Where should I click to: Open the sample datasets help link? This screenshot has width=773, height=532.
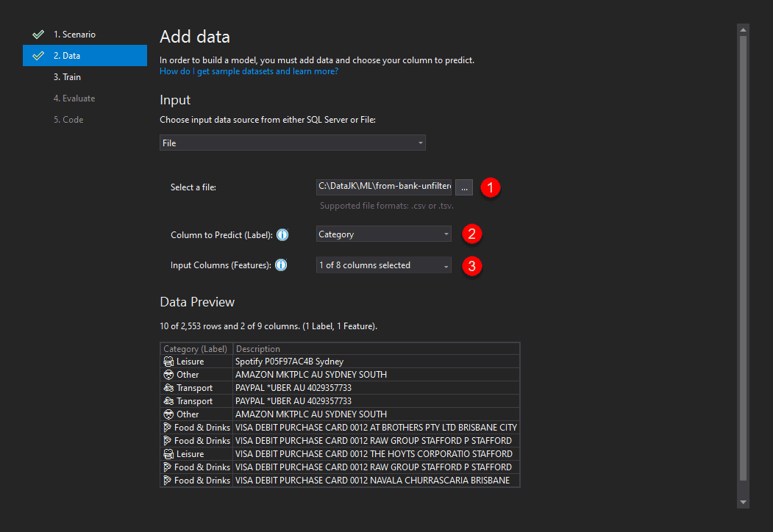248,71
